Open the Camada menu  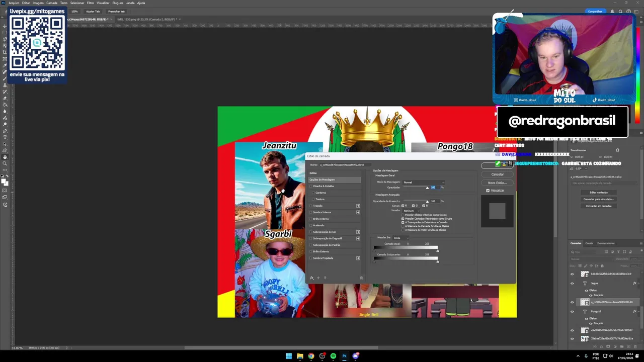pos(52,3)
